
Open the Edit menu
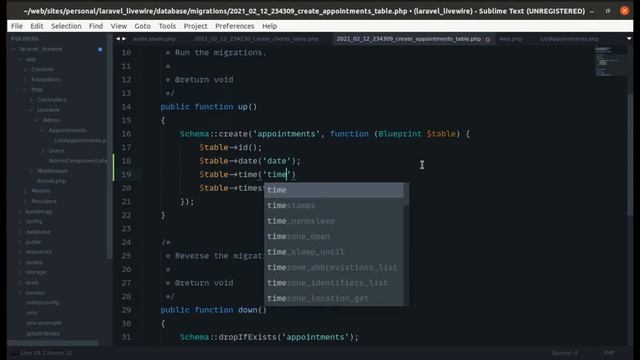click(x=36, y=26)
